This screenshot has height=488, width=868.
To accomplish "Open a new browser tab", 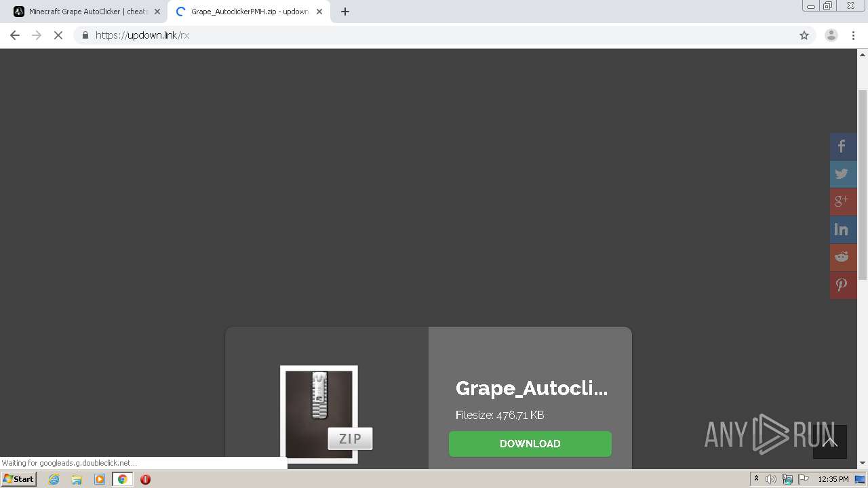I will coord(345,12).
